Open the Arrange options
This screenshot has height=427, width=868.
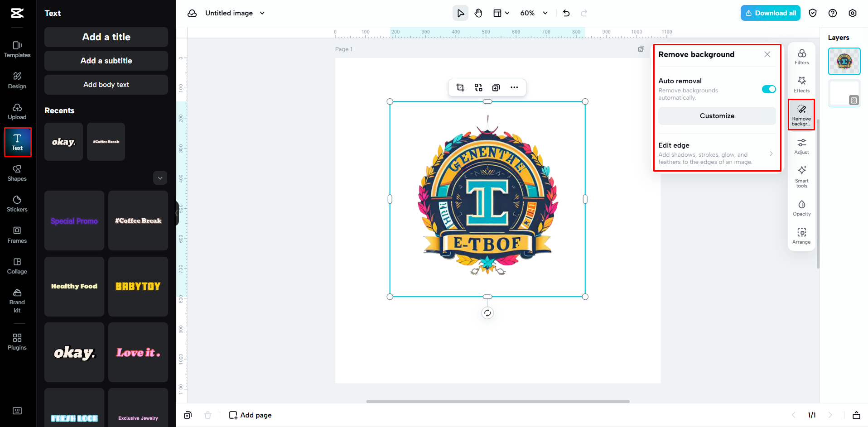(801, 235)
